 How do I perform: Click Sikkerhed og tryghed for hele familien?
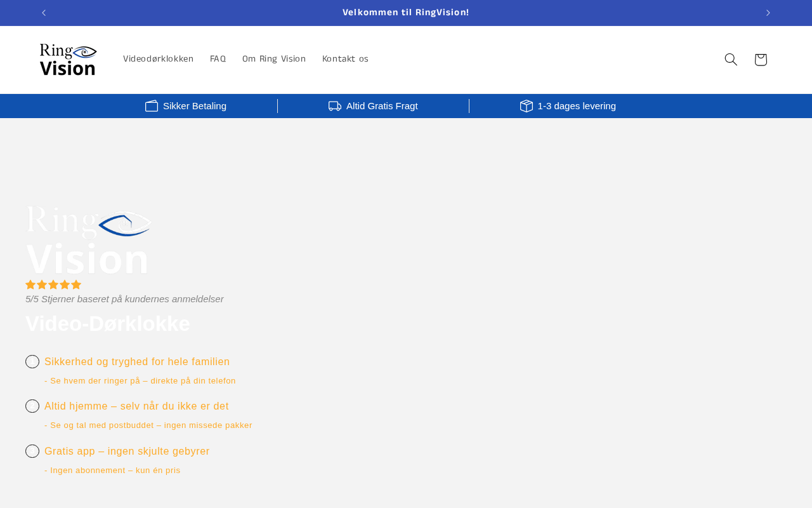click(137, 361)
